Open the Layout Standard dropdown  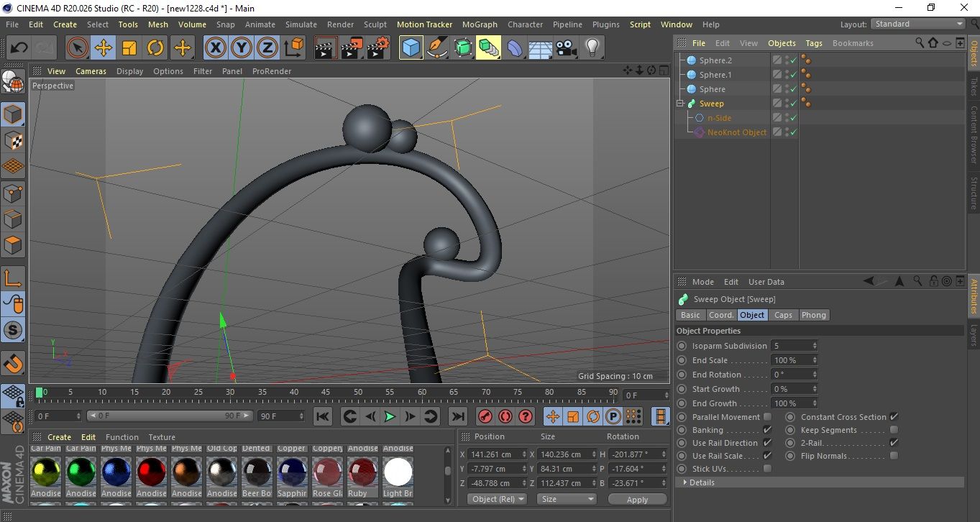coord(917,24)
